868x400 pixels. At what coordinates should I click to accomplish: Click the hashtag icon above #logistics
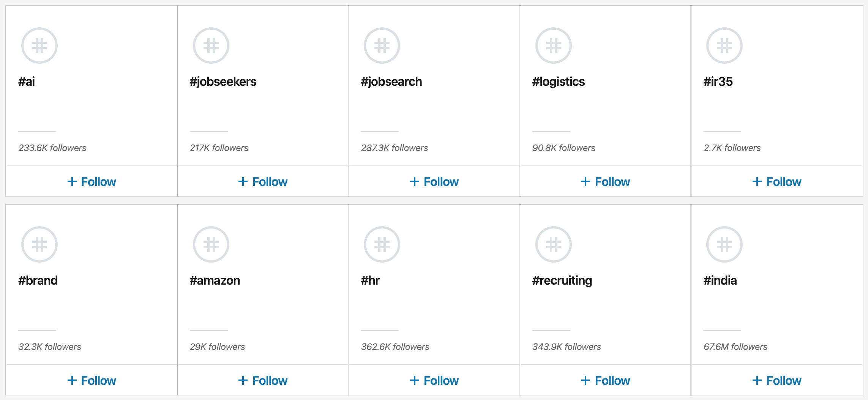(553, 46)
